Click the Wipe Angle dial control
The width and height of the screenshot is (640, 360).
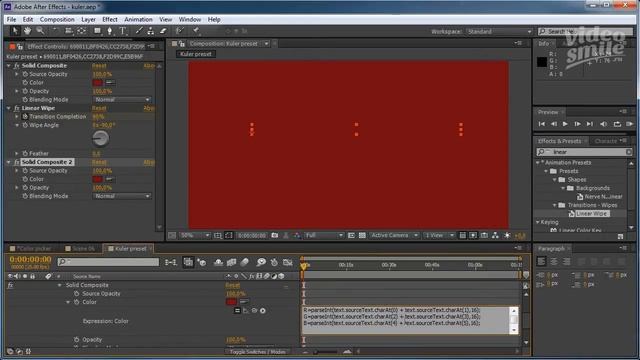point(100,139)
